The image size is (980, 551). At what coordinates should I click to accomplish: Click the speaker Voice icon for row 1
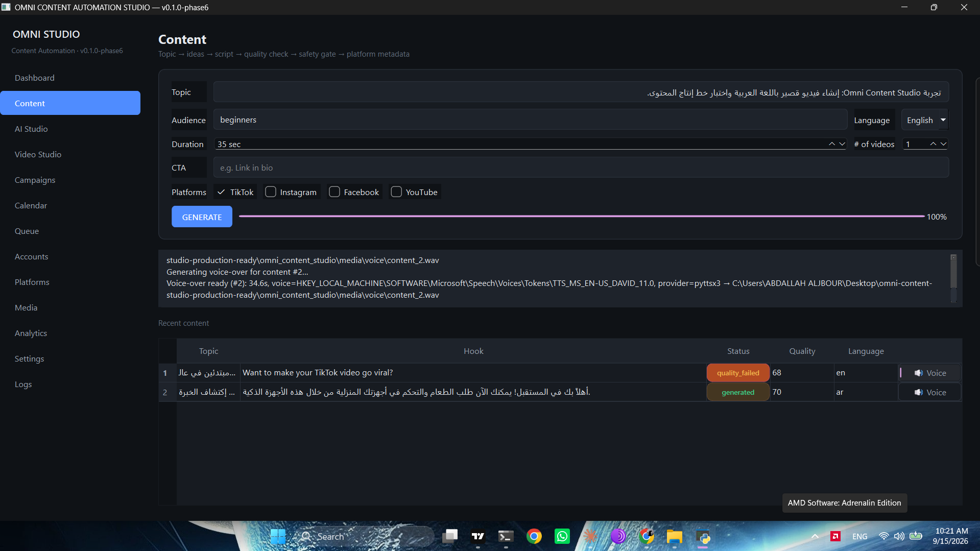coord(919,373)
